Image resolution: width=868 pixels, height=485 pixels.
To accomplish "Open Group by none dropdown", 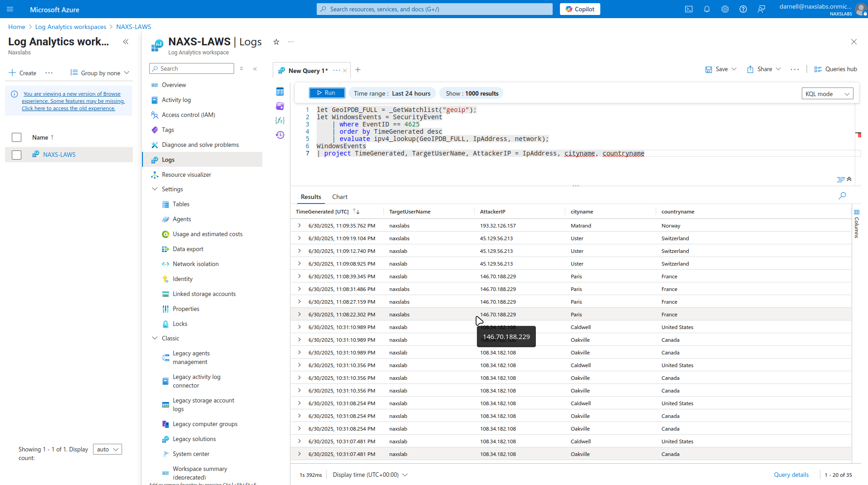I will coord(100,73).
